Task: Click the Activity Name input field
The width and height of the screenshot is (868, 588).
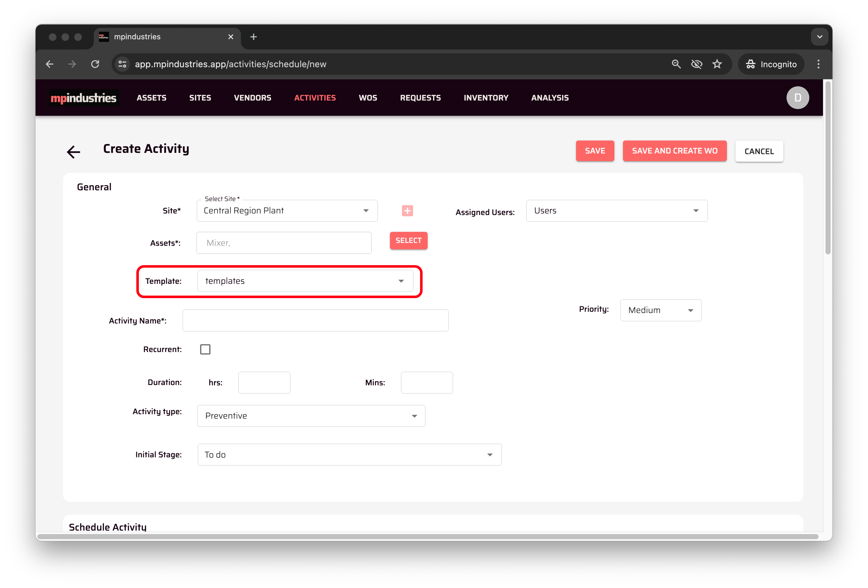Action: coord(315,321)
